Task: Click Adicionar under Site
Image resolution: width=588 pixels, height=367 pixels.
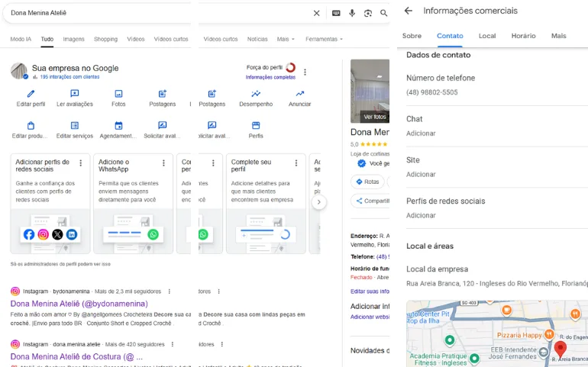Action: (x=421, y=174)
